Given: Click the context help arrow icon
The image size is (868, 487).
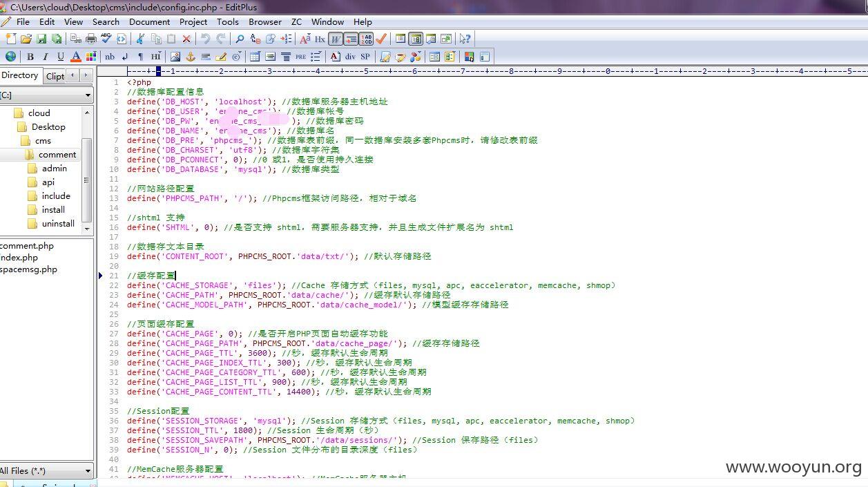Looking at the screenshot, I should (x=465, y=39).
